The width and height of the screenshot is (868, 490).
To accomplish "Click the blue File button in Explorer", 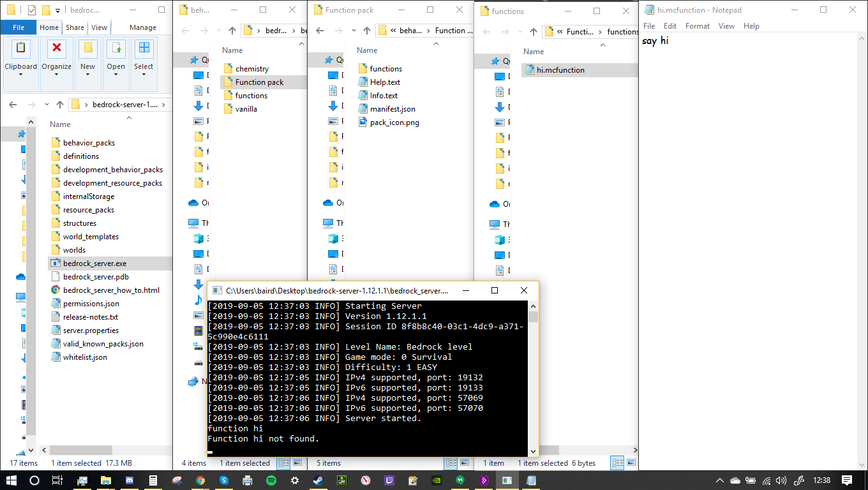I will click(x=19, y=27).
